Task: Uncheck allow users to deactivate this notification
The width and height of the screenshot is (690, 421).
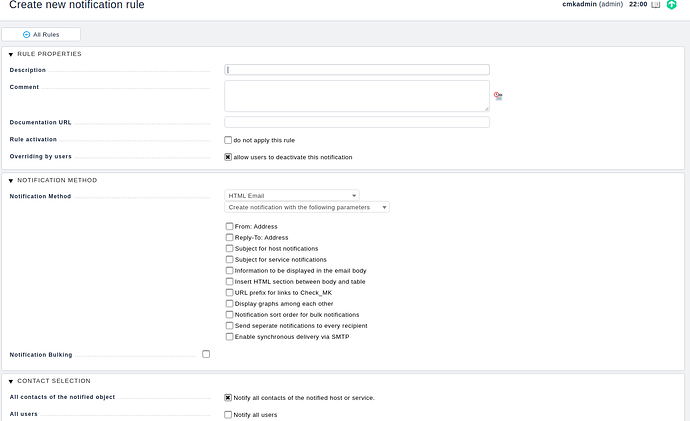Action: pyautogui.click(x=228, y=157)
